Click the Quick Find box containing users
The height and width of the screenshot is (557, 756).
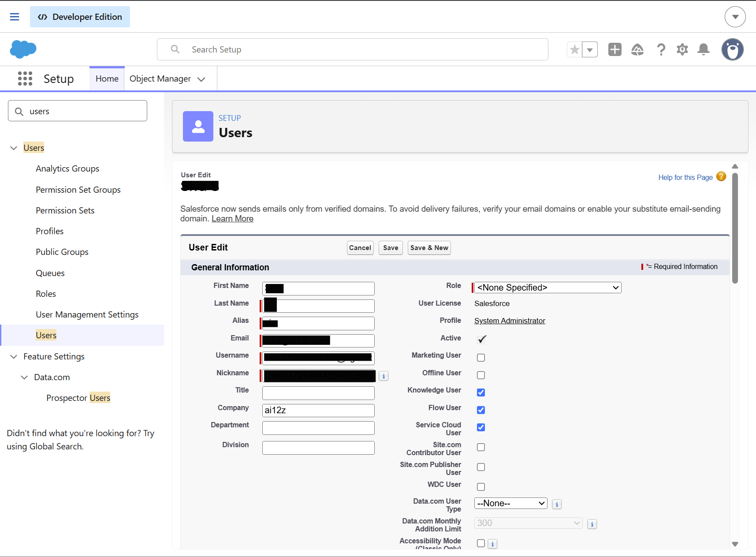click(78, 111)
